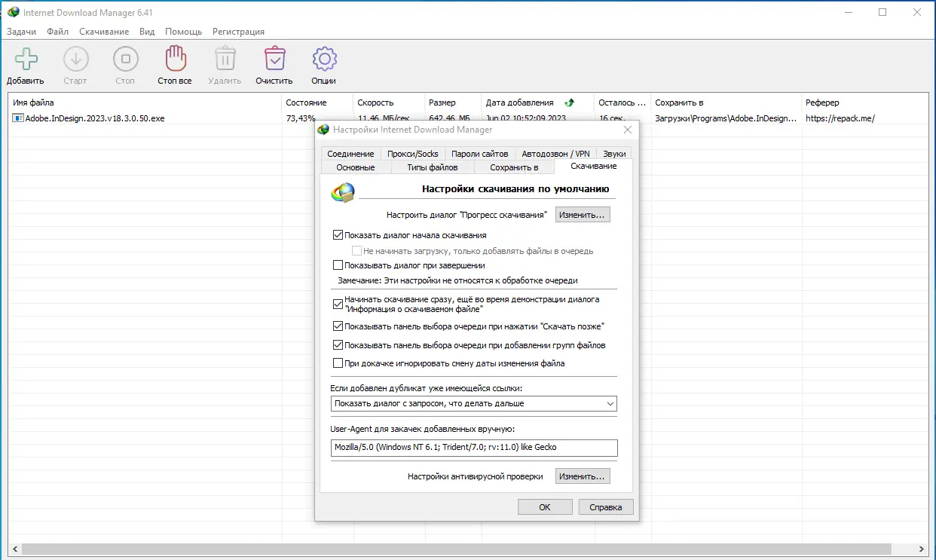936x560 pixels.
Task: Click the Стоп все hand icon
Action: point(175,59)
